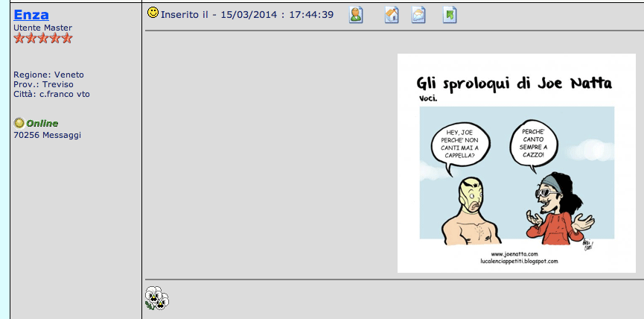644x319 pixels.
Task: Click lucalenciappetiti.blogspot.com text in cartoon
Action: click(519, 261)
